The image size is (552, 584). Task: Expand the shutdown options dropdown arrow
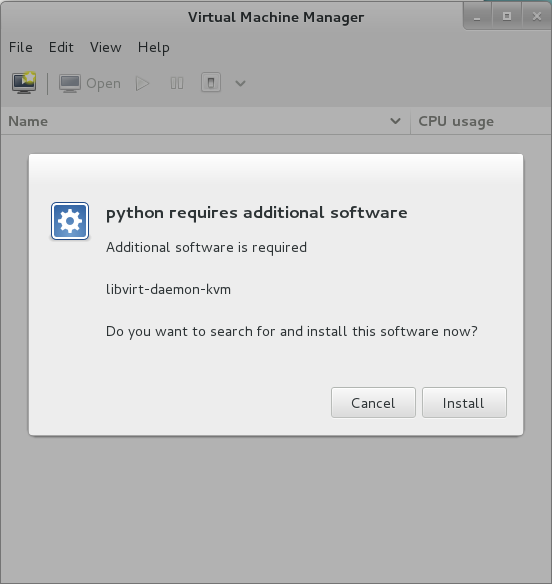tap(240, 83)
